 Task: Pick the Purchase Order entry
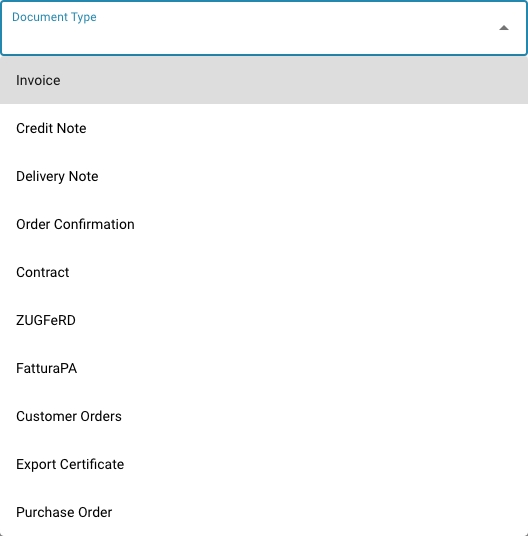click(264, 512)
